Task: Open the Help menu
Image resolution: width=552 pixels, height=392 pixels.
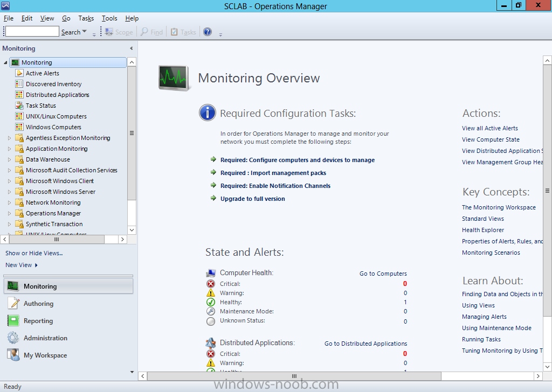Action: click(132, 18)
